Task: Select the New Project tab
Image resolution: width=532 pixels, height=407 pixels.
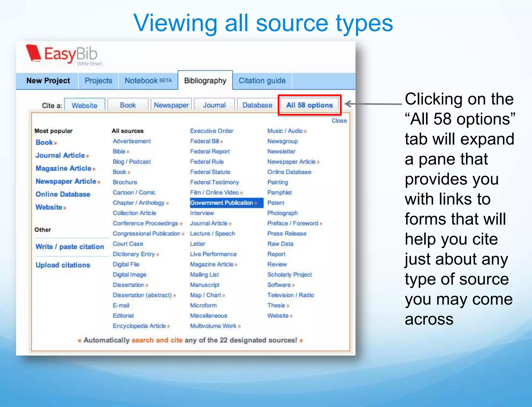Action: point(48,81)
